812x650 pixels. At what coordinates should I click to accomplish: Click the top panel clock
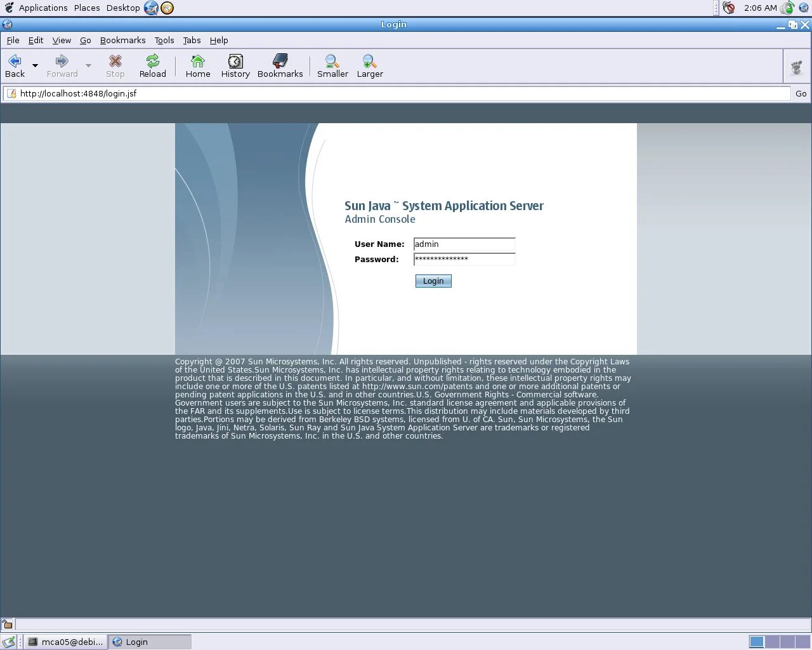coord(760,8)
